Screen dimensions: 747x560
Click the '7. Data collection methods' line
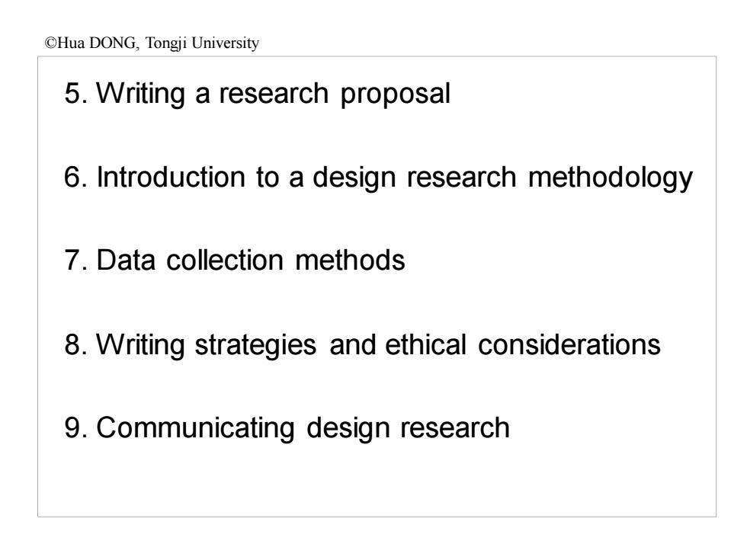(235, 260)
